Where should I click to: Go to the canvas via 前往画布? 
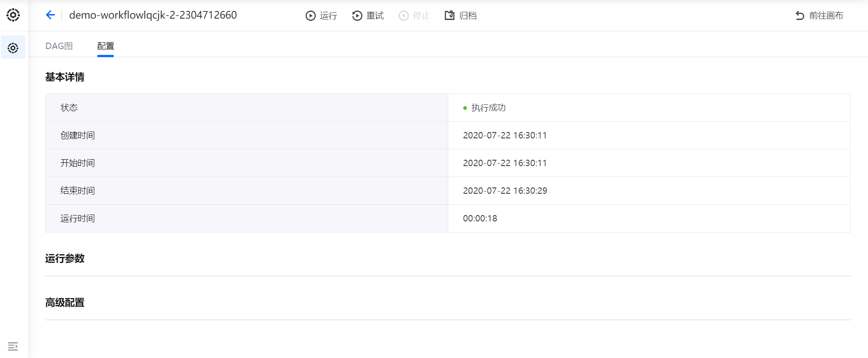820,15
